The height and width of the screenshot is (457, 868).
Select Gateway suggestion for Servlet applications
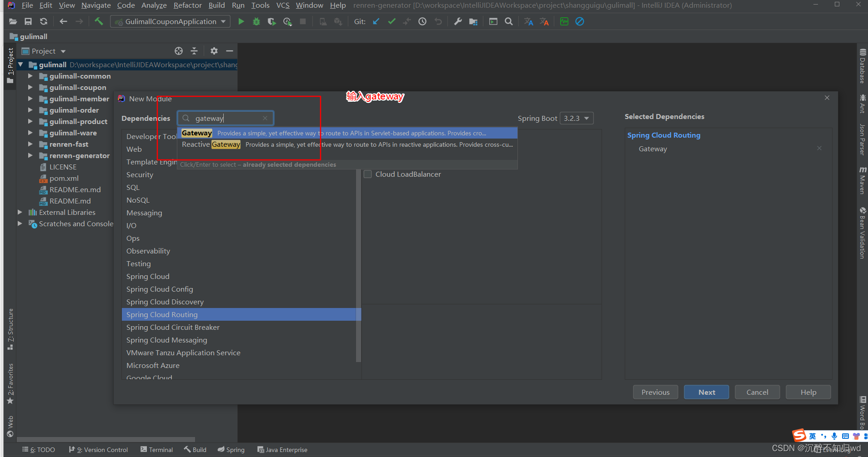tap(347, 133)
